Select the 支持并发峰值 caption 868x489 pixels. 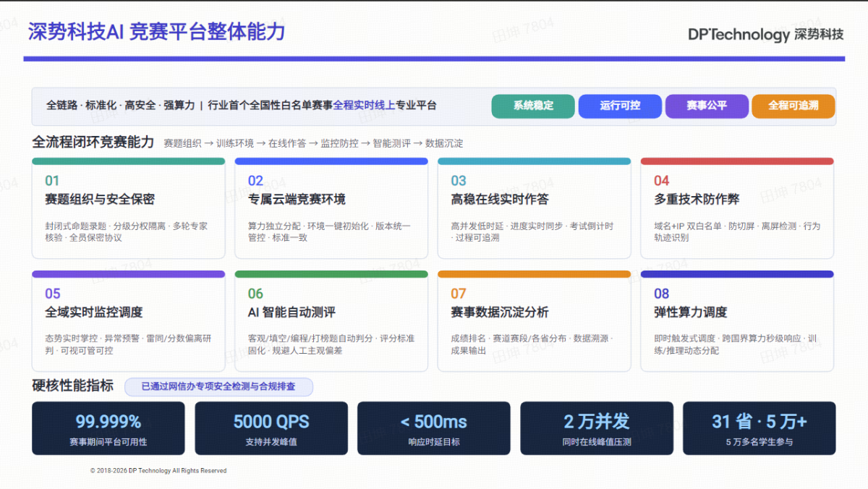271,441
